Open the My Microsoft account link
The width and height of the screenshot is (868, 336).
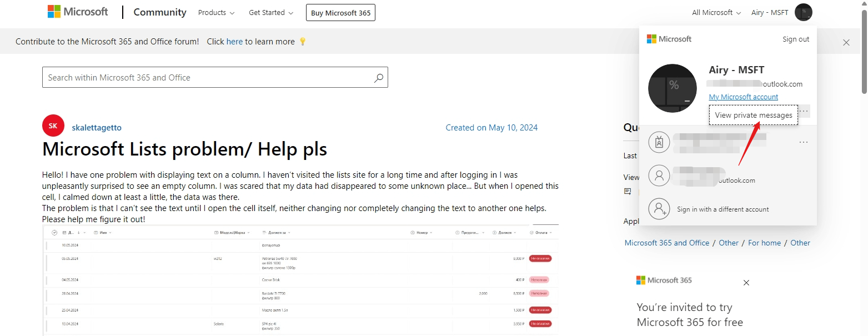point(744,97)
